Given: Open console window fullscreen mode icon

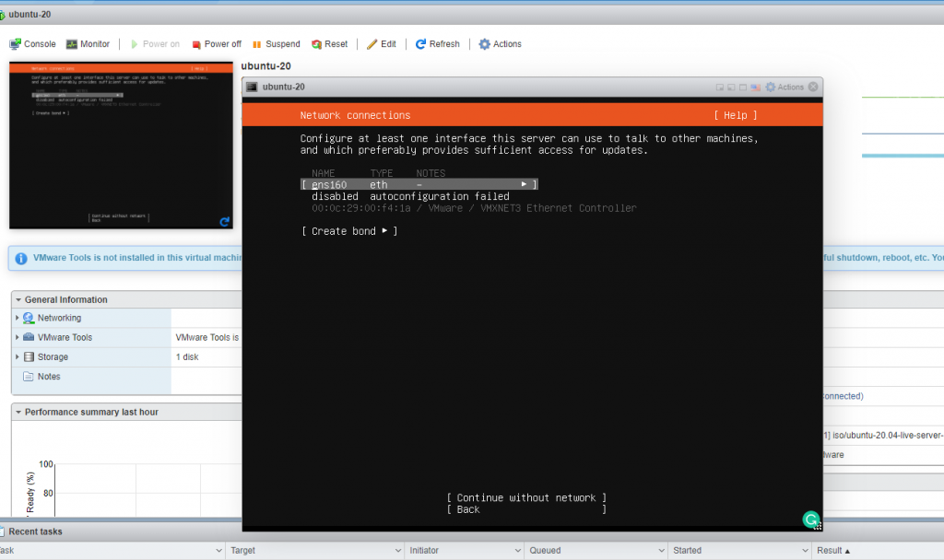Looking at the screenshot, I should click(x=743, y=87).
